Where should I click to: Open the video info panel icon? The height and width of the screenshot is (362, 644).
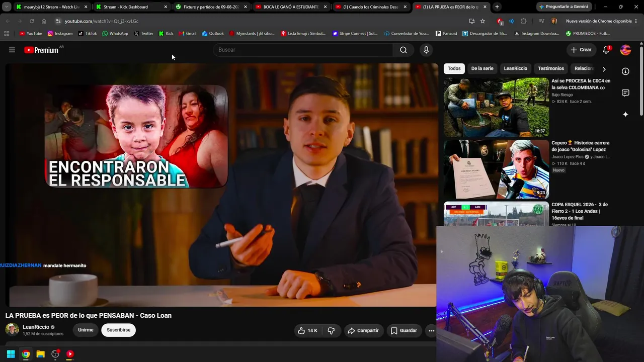click(625, 71)
